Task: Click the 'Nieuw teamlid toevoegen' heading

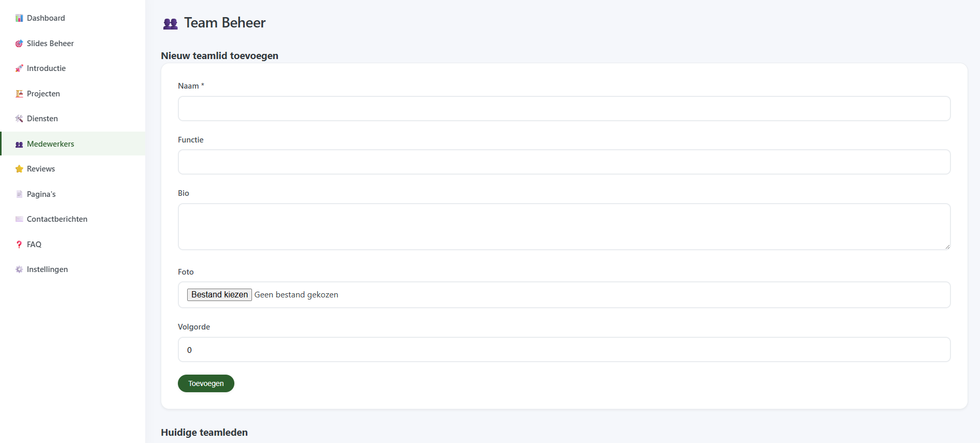Action: 219,56
